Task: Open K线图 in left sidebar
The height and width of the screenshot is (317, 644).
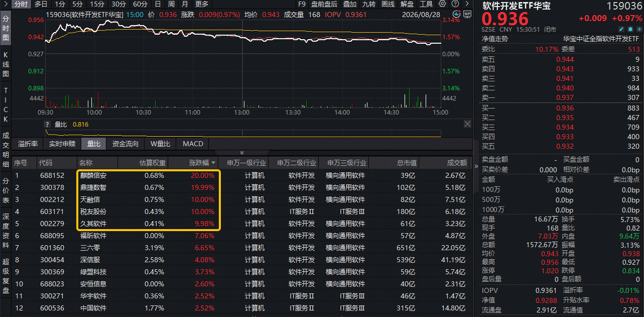Action: point(6,63)
